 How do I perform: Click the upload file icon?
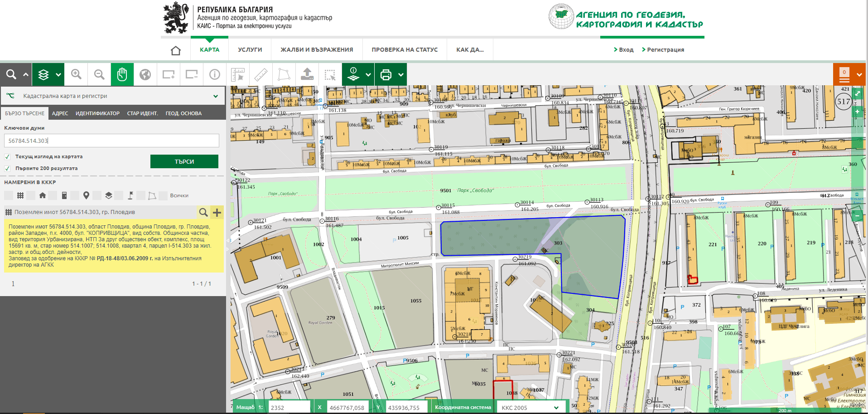click(307, 74)
